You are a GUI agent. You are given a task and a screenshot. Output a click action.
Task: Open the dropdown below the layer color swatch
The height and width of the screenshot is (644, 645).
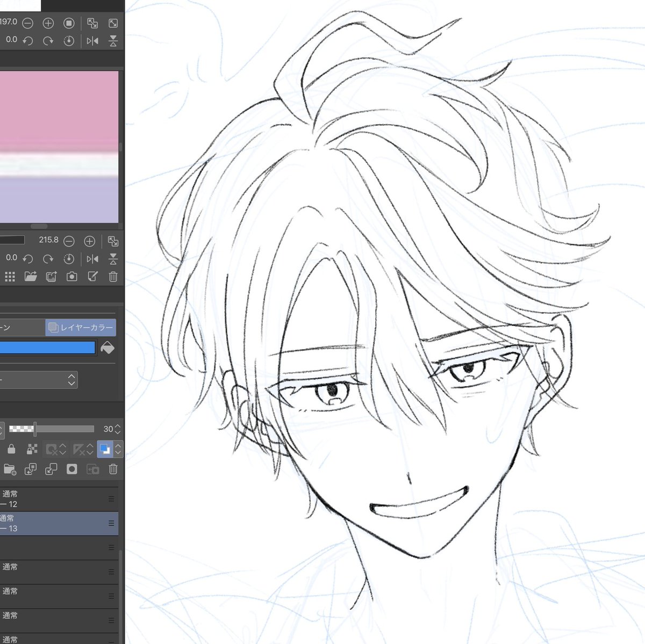coord(39,380)
